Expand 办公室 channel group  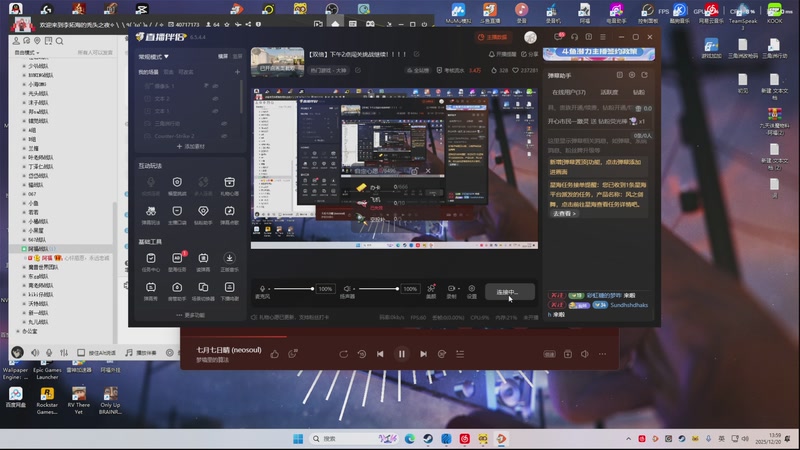click(18, 331)
